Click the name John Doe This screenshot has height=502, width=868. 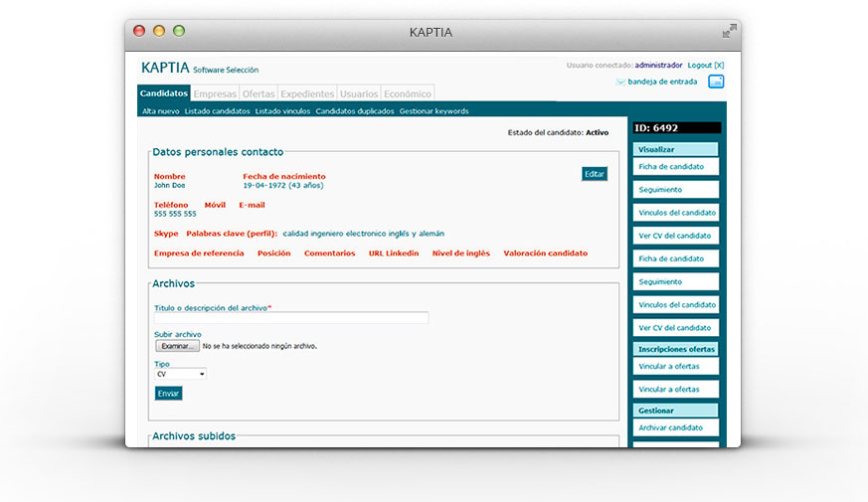[x=169, y=186]
